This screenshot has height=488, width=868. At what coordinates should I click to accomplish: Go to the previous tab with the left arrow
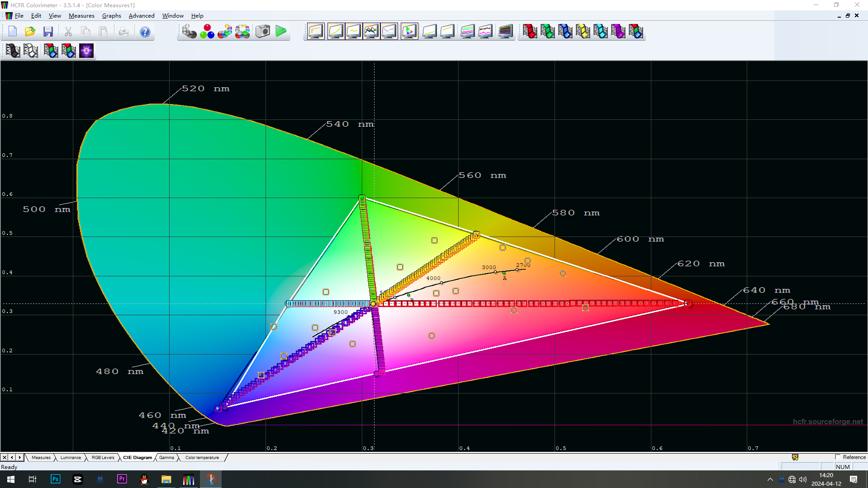(x=12, y=457)
